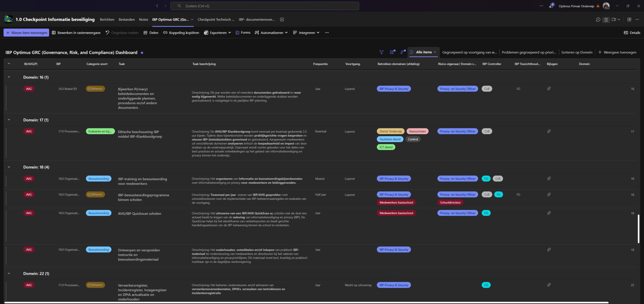Open the filter icon in list header
Image resolution: width=644 pixels, height=304 pixels.
click(x=381, y=52)
